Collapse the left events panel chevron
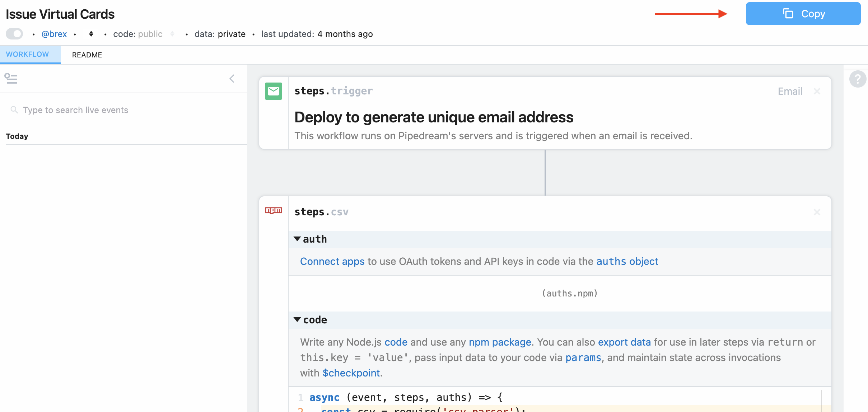 (232, 79)
